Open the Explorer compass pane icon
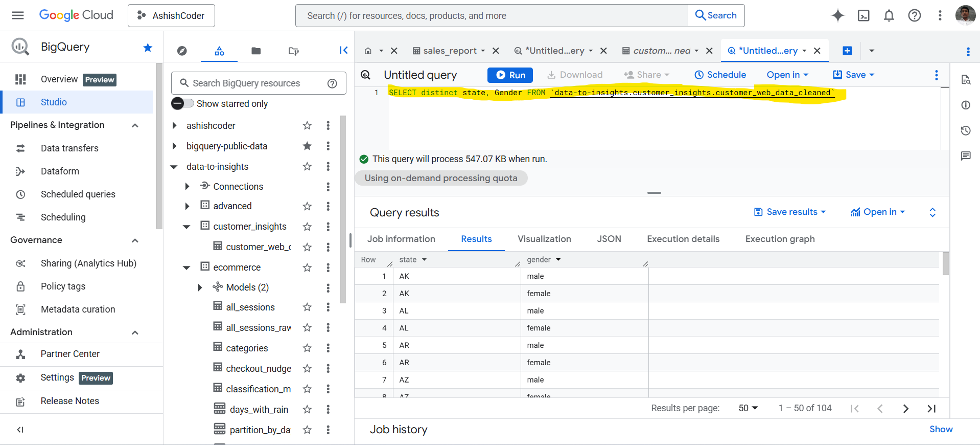Screen dimensions: 980x445 [x=182, y=51]
